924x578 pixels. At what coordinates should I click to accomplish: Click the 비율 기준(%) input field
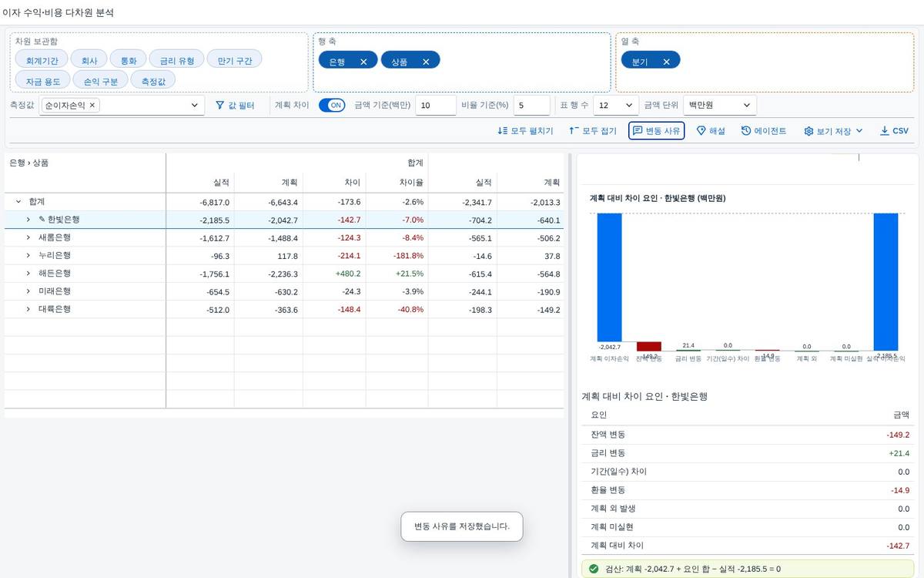(x=531, y=105)
